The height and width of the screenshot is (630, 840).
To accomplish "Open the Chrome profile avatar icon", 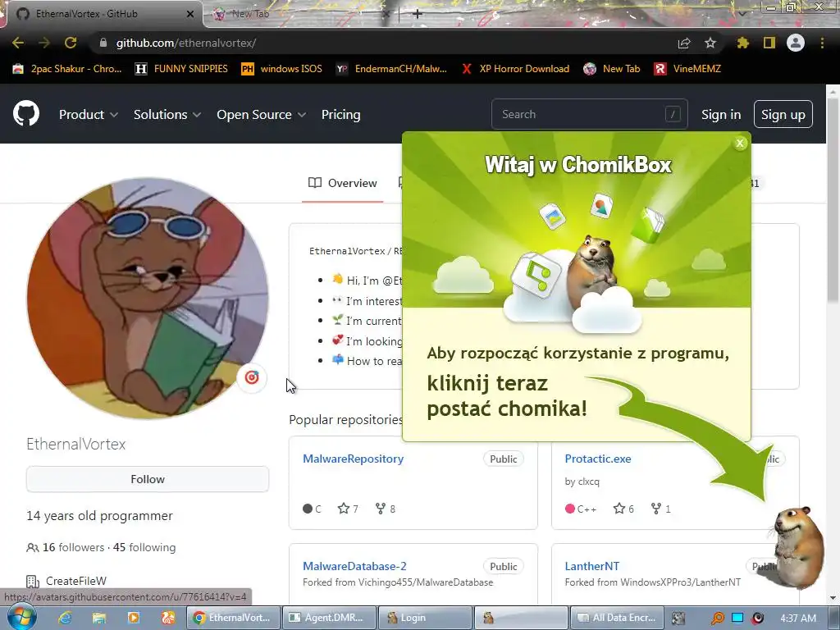I will point(796,43).
